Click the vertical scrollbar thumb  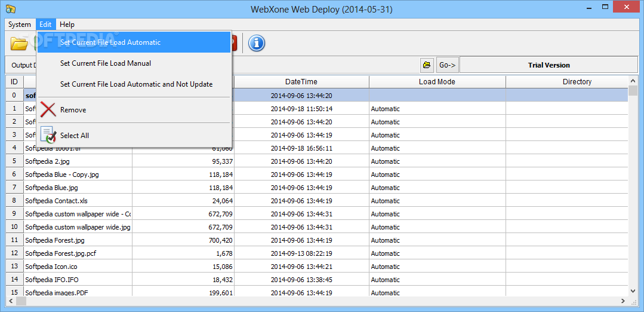pos(633,90)
